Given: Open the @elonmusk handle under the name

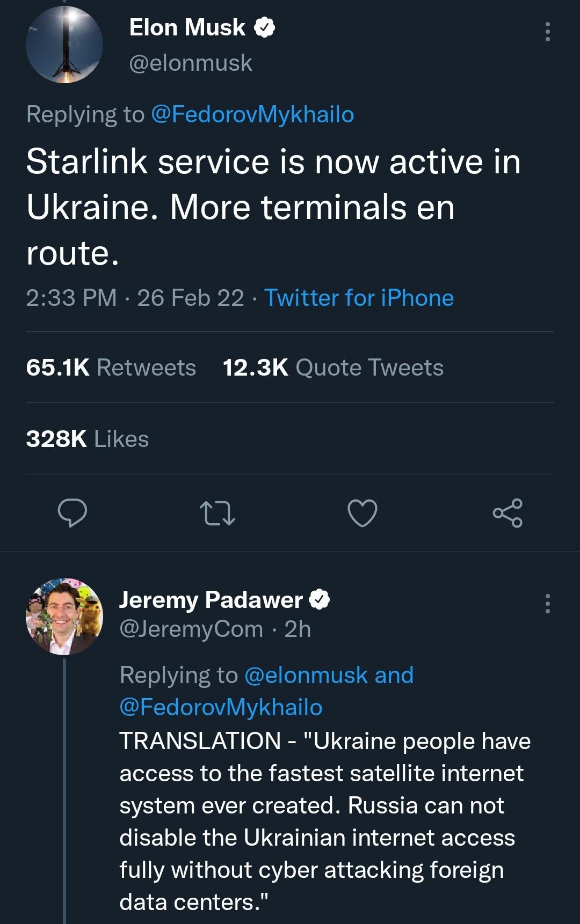Looking at the screenshot, I should coord(191,63).
